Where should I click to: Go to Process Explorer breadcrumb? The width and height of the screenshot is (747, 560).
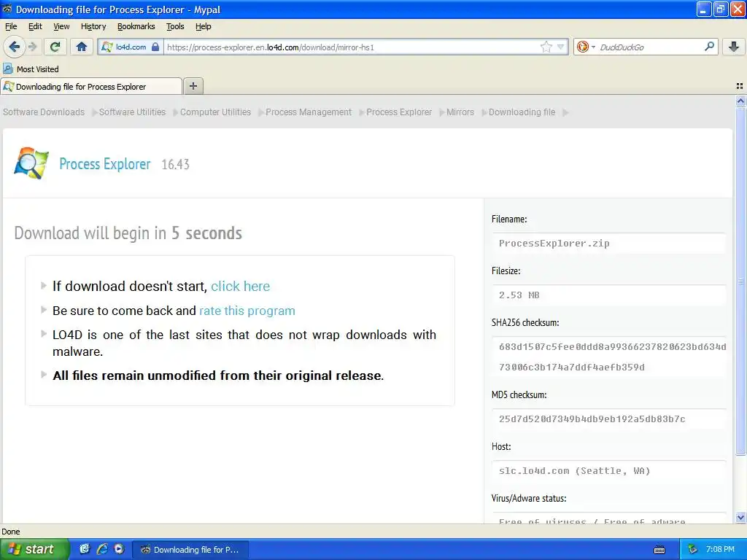point(399,112)
